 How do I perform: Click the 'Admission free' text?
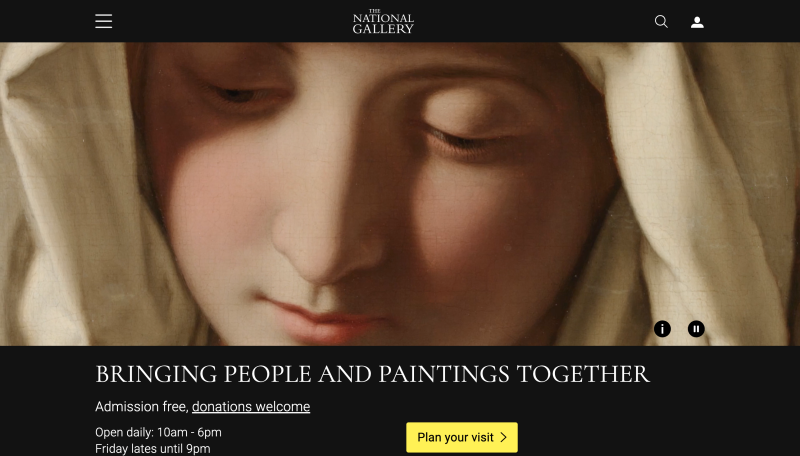coord(141,407)
